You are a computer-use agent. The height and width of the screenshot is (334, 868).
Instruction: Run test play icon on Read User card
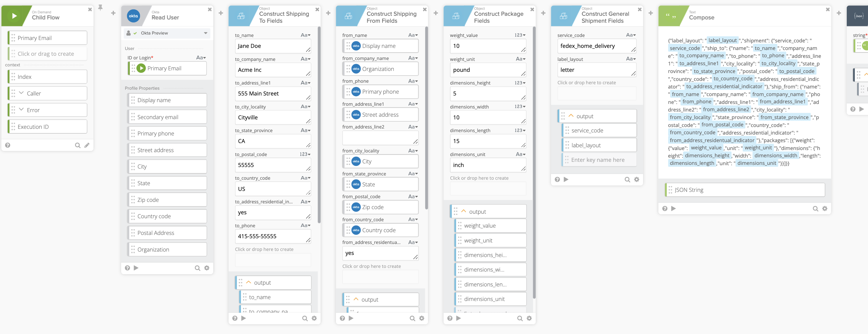pos(136,268)
